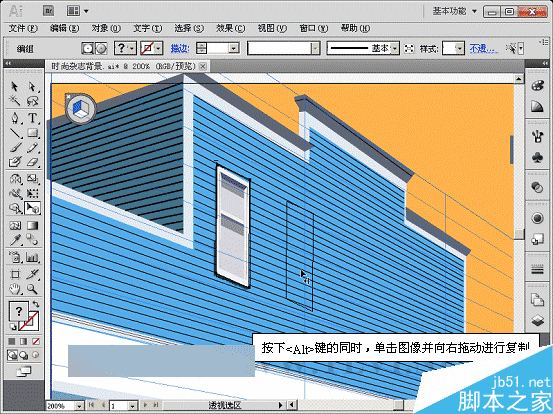Select the Hand tool
This screenshot has height=414, width=553.
pyautogui.click(x=14, y=289)
